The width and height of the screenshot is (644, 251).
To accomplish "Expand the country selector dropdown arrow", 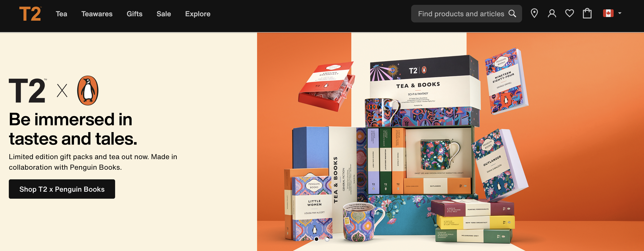I will point(620,13).
